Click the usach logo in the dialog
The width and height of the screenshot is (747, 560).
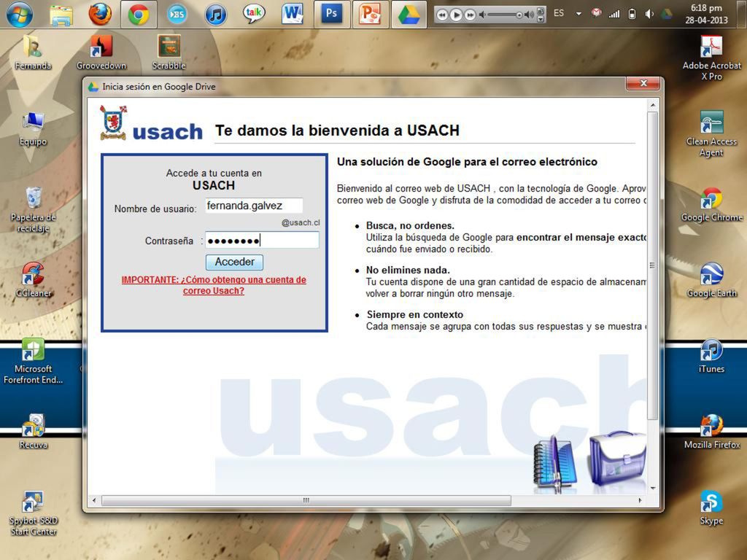[152, 124]
